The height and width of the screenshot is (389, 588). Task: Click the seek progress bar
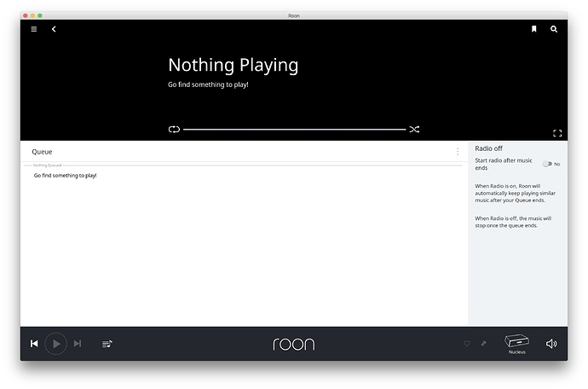[294, 130]
